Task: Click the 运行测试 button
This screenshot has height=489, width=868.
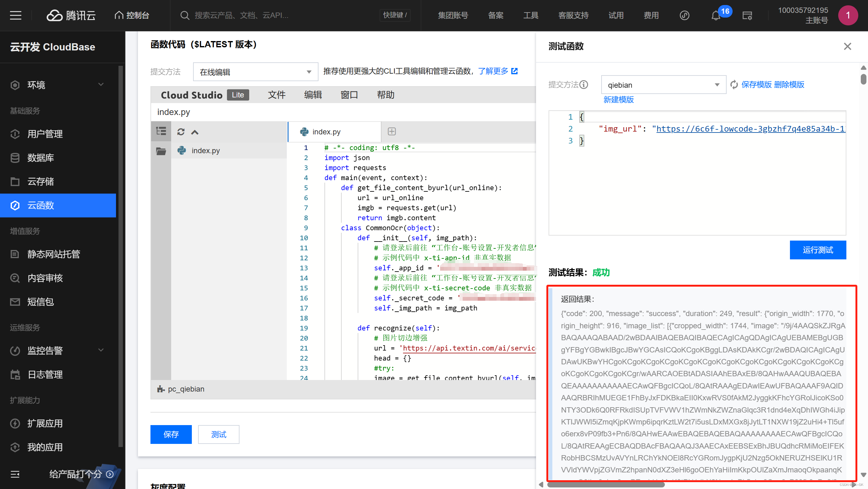Action: [818, 250]
